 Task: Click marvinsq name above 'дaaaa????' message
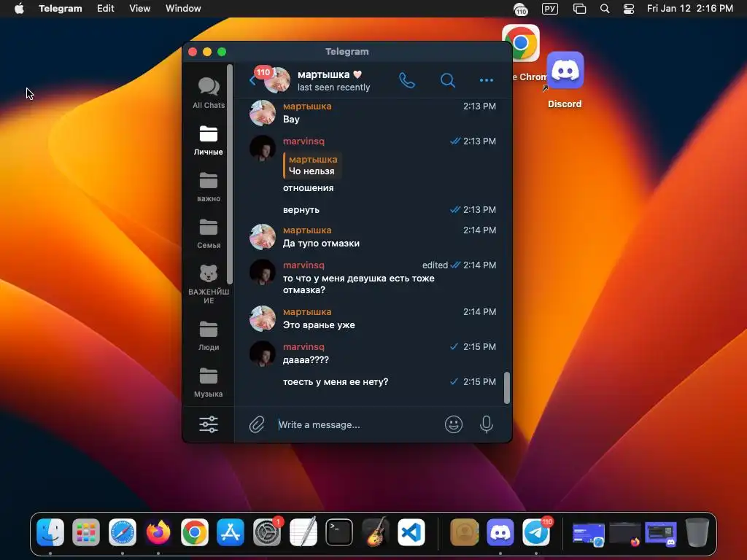303,346
